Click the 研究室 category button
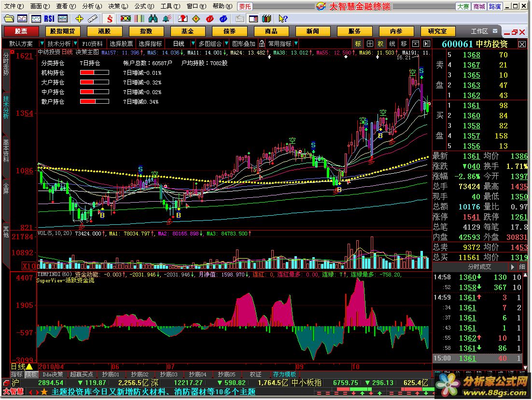 [x=438, y=31]
